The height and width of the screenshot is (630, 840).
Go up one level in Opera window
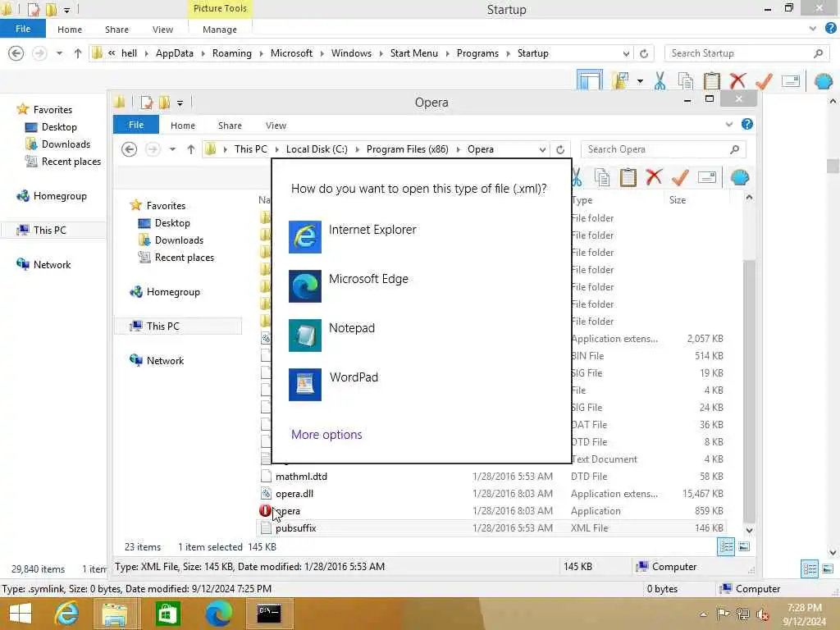tap(191, 149)
